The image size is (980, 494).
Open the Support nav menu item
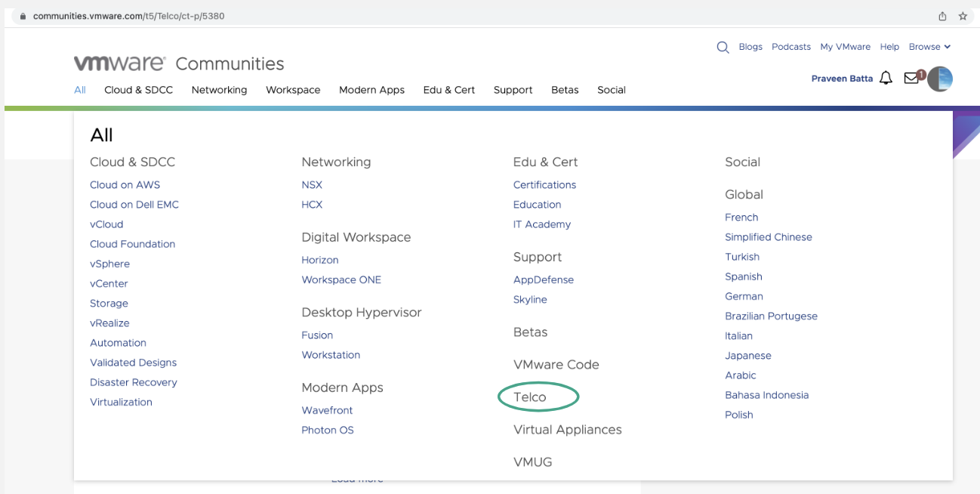(x=513, y=90)
